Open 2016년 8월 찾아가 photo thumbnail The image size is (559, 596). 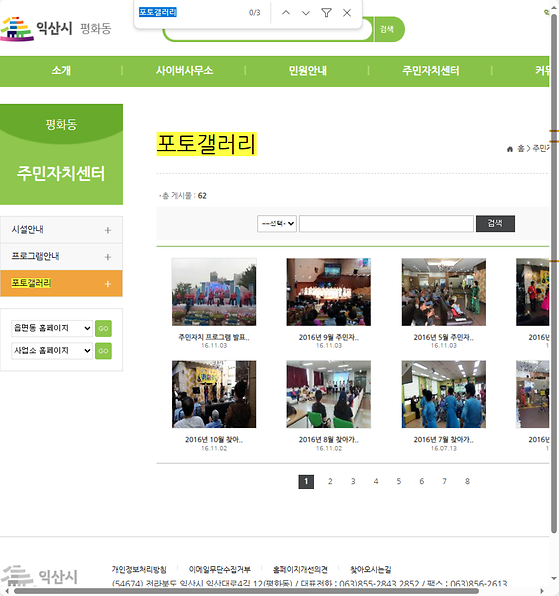pos(329,394)
